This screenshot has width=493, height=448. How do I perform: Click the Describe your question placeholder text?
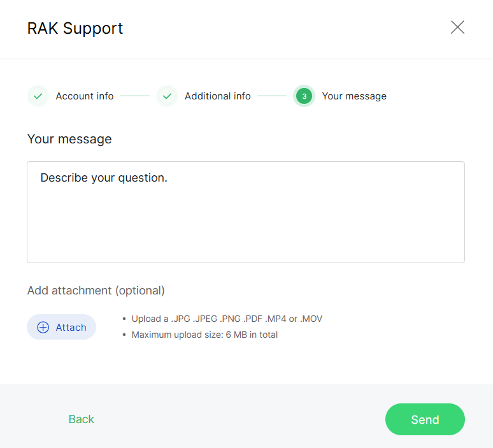pyautogui.click(x=104, y=178)
